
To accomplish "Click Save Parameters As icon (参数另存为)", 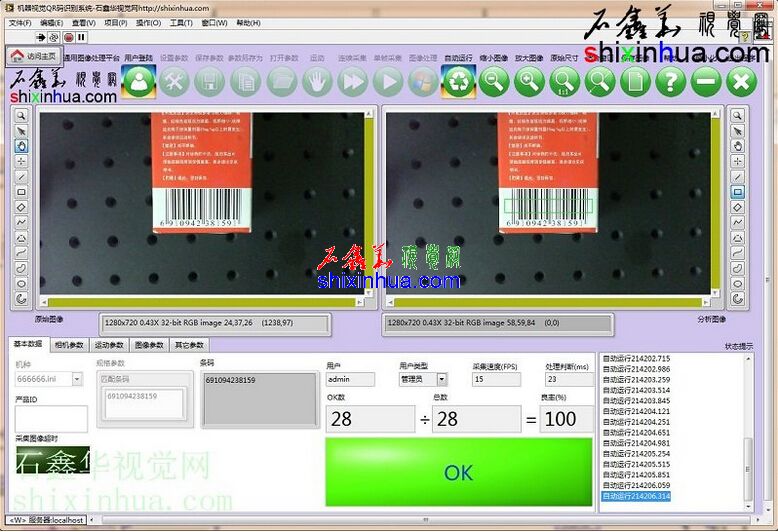I will tap(246, 81).
